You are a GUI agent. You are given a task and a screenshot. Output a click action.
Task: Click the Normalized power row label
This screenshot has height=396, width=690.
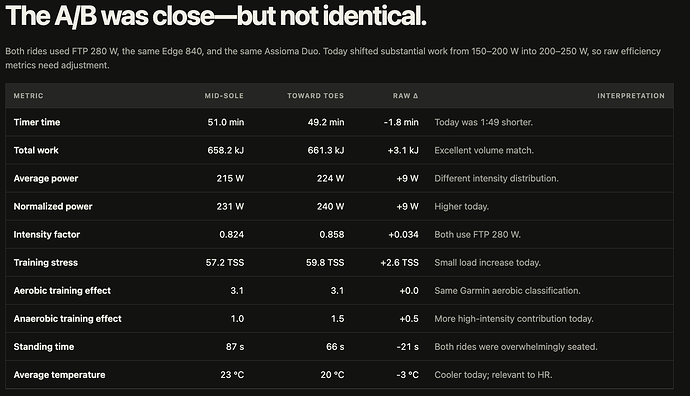53,207
